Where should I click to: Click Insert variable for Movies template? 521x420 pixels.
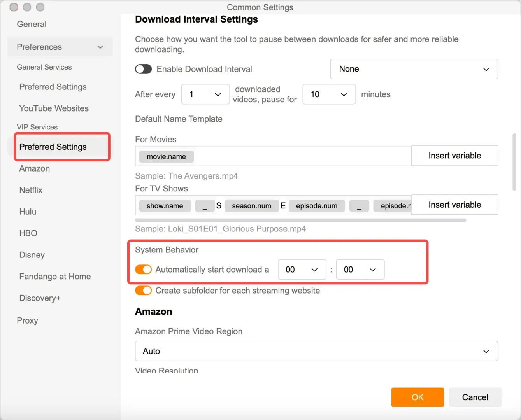tap(455, 156)
